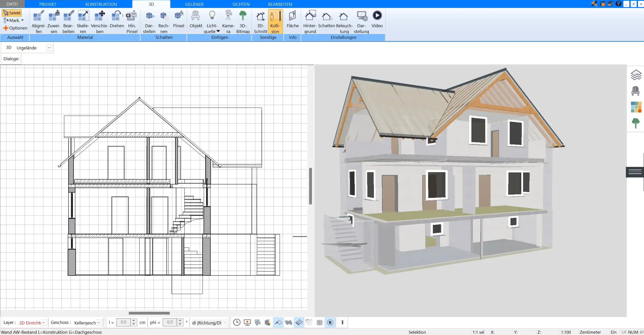Select the Abgreifen material tool
The width and height of the screenshot is (644, 335).
pos(39,22)
